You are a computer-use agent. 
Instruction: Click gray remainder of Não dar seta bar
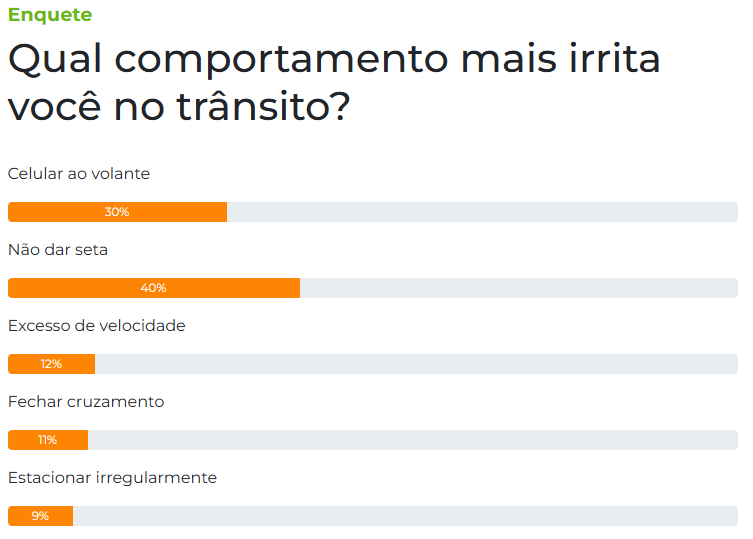pos(519,288)
